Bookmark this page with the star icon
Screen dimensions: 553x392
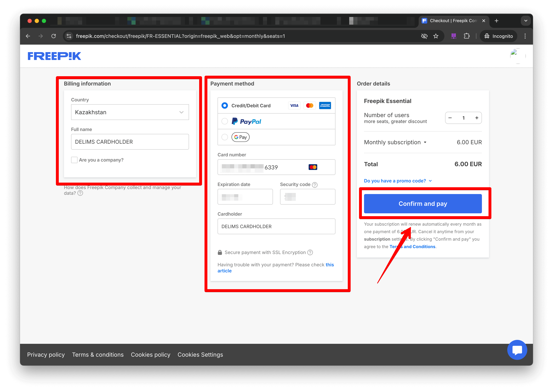[x=436, y=36]
